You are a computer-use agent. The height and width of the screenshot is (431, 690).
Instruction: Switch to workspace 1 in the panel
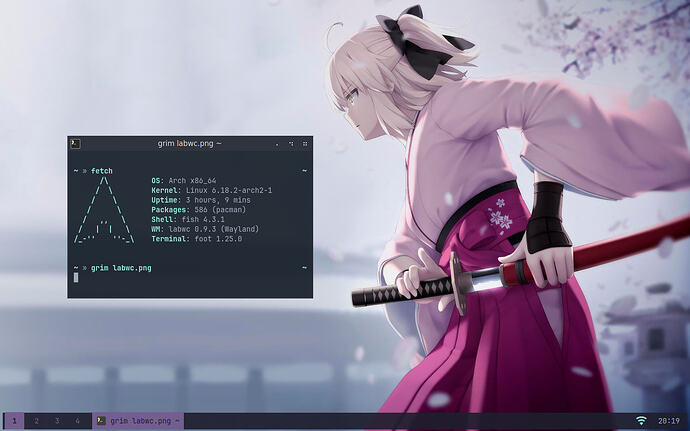pyautogui.click(x=14, y=421)
